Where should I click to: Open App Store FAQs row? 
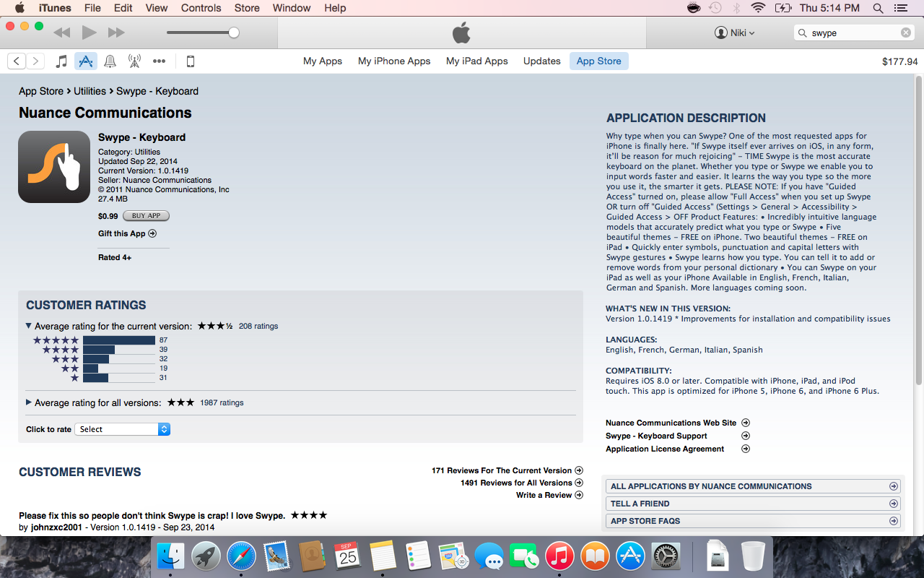point(754,521)
